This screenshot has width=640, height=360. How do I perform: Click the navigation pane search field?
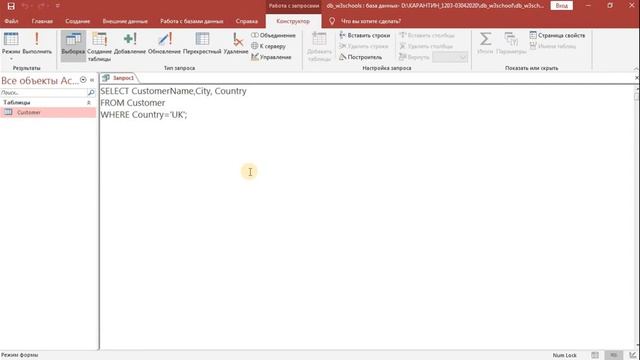point(43,93)
